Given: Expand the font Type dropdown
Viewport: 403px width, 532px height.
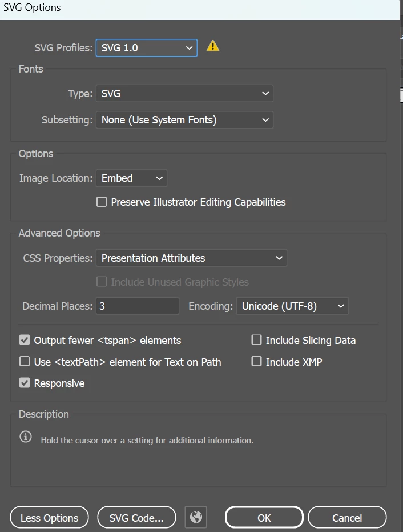Looking at the screenshot, I should click(x=184, y=93).
